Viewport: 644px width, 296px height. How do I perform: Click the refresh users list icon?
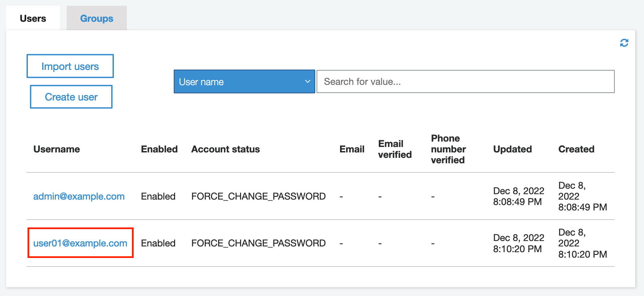tap(624, 43)
